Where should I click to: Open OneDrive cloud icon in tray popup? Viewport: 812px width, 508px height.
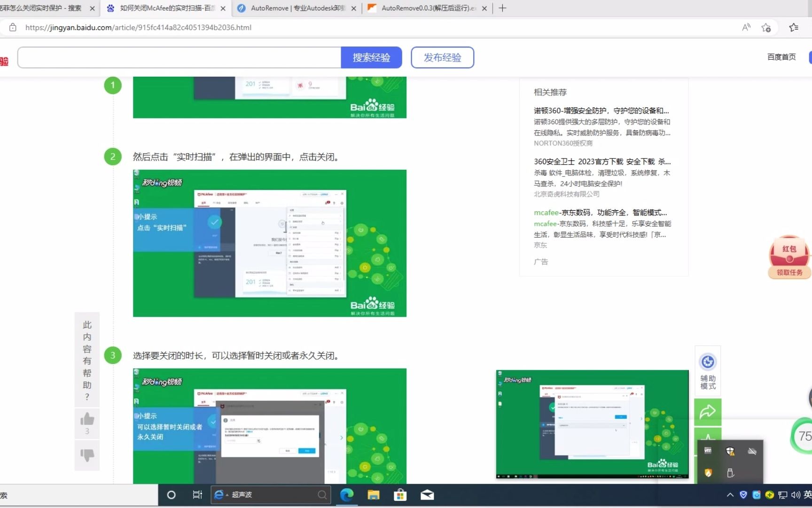pos(752,451)
